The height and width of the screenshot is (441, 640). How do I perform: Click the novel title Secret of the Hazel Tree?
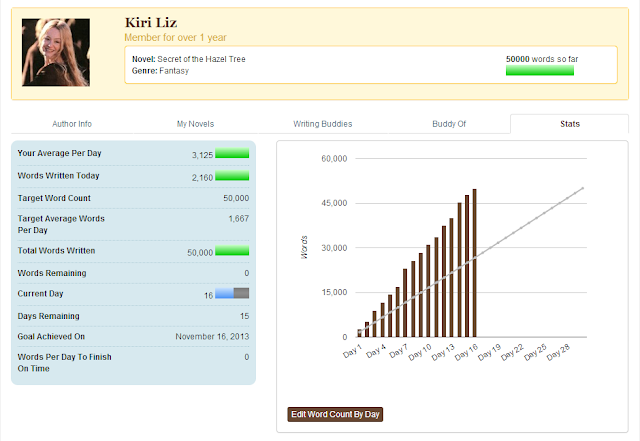[x=201, y=59]
